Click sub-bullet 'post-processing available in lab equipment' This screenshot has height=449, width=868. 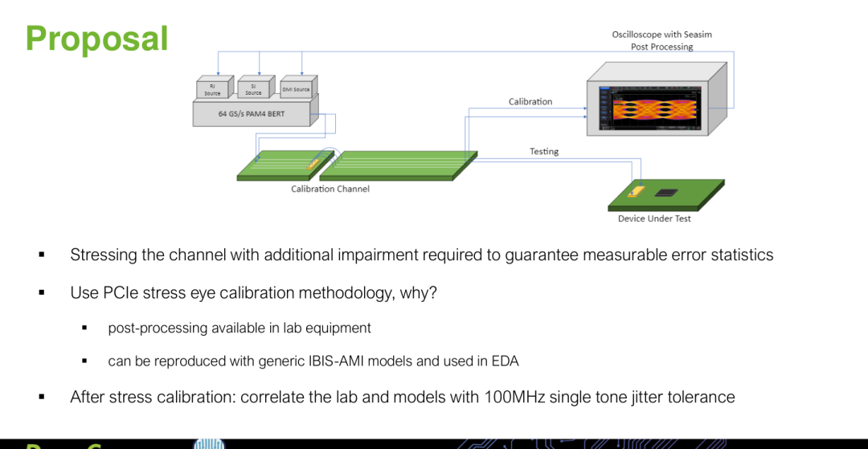tap(240, 328)
